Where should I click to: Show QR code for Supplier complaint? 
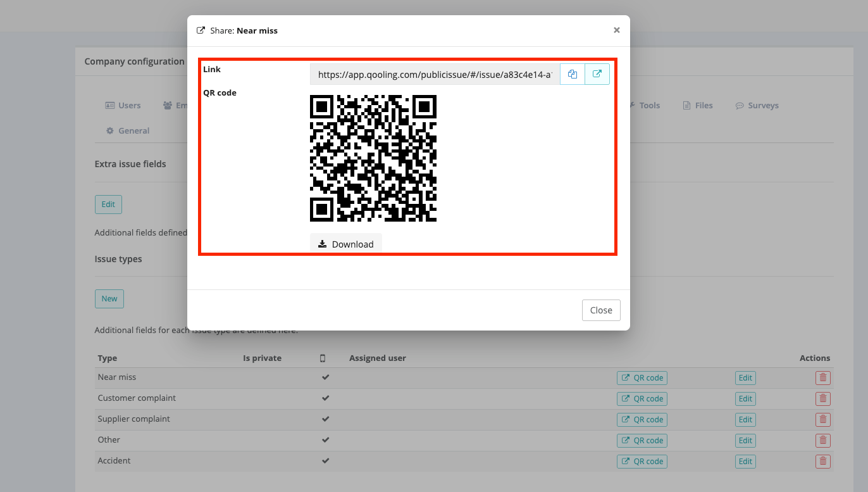point(642,420)
